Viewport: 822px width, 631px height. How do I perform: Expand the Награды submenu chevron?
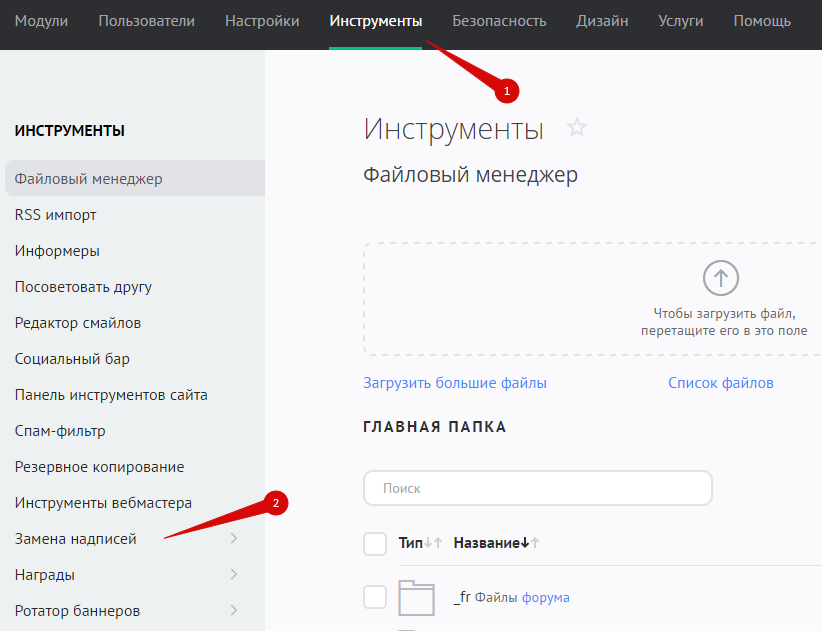[x=234, y=575]
